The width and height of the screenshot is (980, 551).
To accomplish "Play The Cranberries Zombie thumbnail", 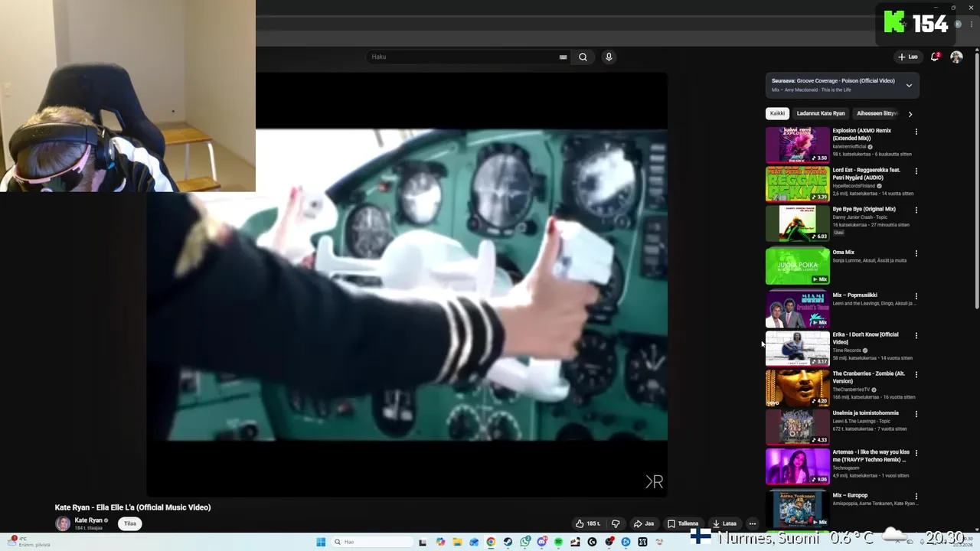I will pos(797,387).
